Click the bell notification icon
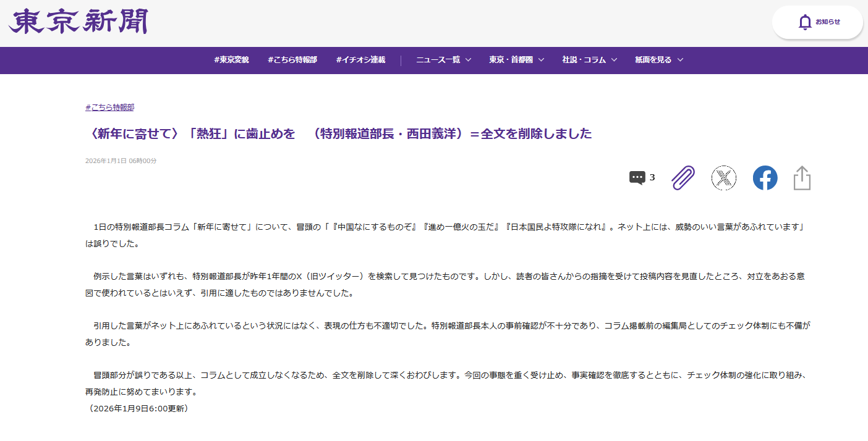Screen dimensions: 868x441 click(804, 22)
